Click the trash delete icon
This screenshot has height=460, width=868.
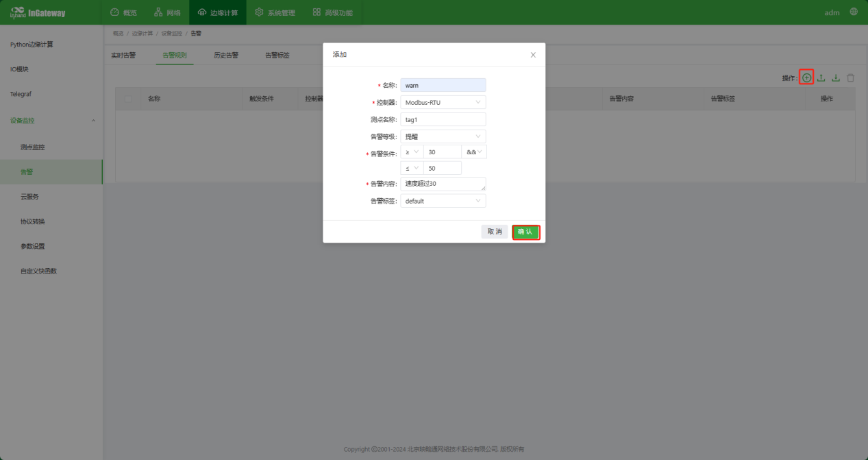pos(850,78)
